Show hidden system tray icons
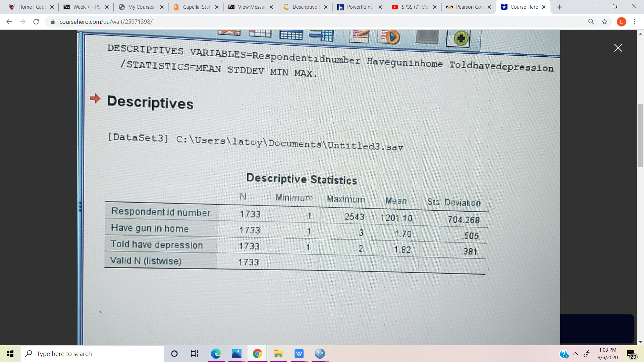The height and width of the screenshot is (362, 644). pyautogui.click(x=575, y=354)
